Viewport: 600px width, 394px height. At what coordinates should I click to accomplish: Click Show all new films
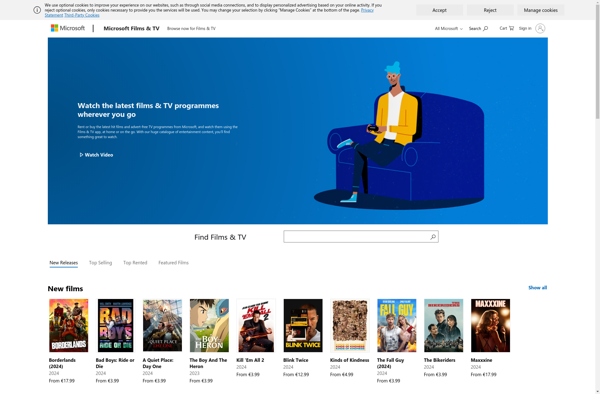pyautogui.click(x=537, y=288)
